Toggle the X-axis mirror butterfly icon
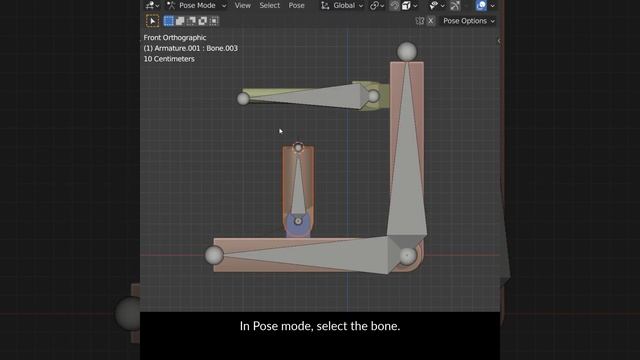 coord(420,21)
